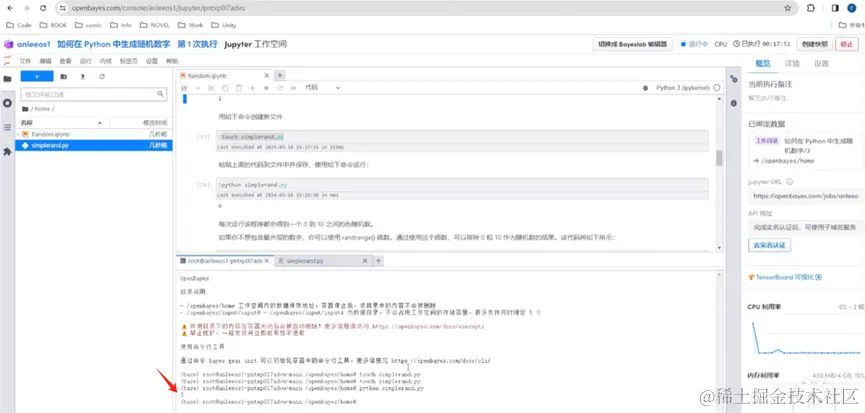Open the extension manager sidebar icon
This screenshot has width=865, height=413.
[7, 151]
